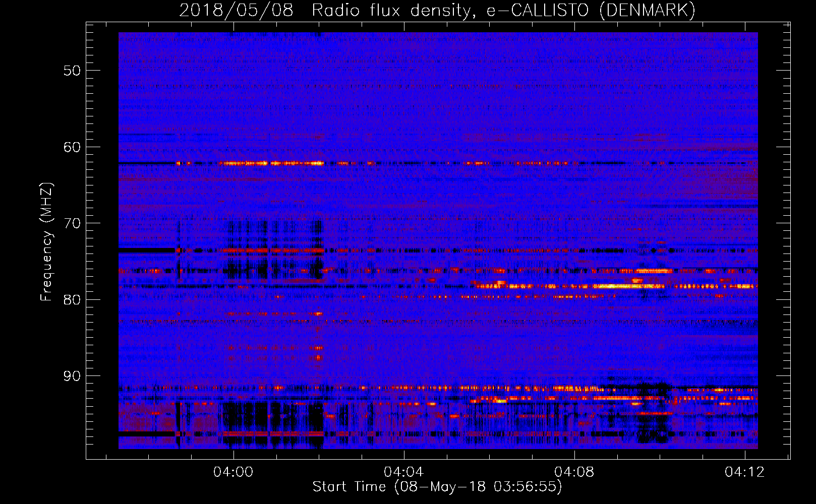Click the 90 MHz y-axis tick label

[72, 376]
